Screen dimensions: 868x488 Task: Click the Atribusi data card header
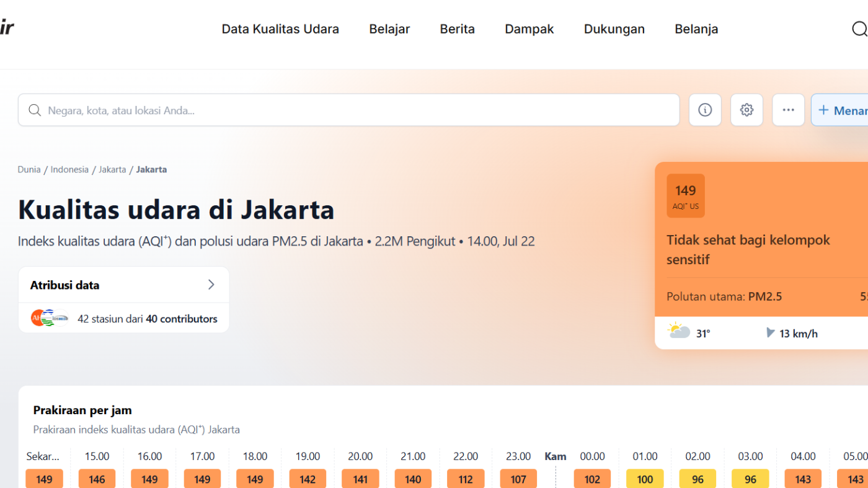coord(124,285)
